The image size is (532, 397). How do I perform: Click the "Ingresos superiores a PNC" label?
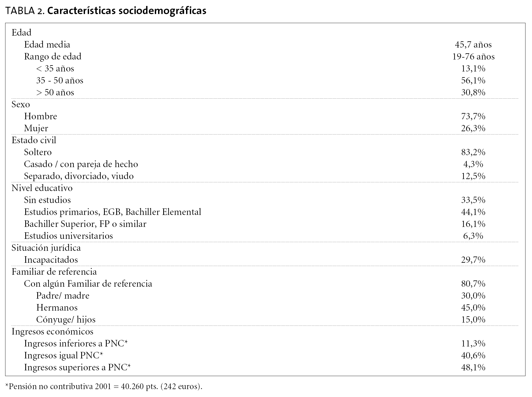click(x=77, y=367)
